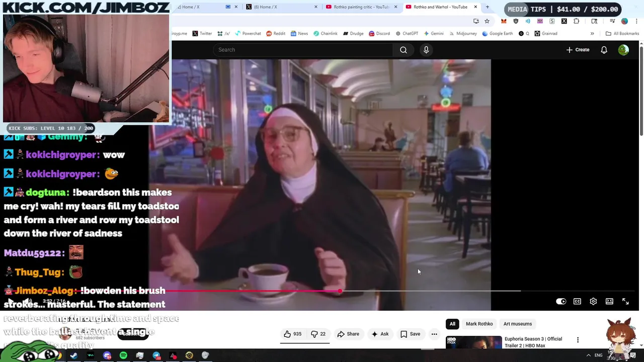
Task: Open the Chainlink bookmark
Action: pos(326,34)
